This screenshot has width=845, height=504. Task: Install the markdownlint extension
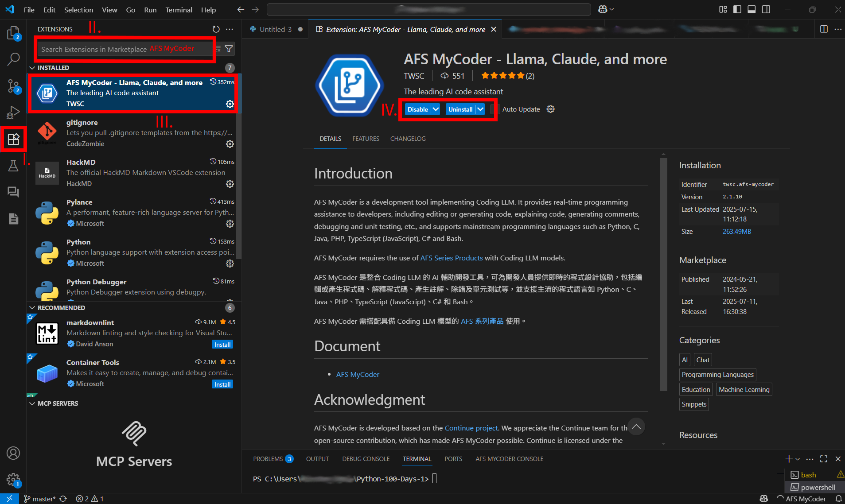coord(222,345)
